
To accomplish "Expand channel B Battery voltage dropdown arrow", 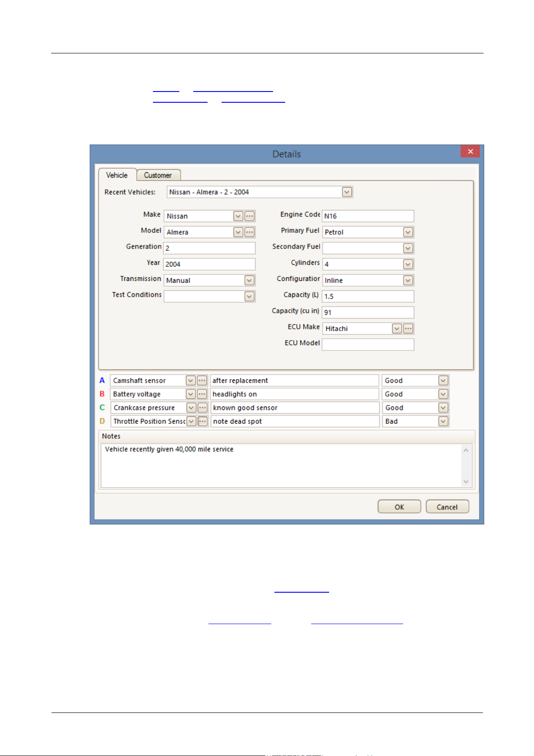I will click(x=191, y=394).
